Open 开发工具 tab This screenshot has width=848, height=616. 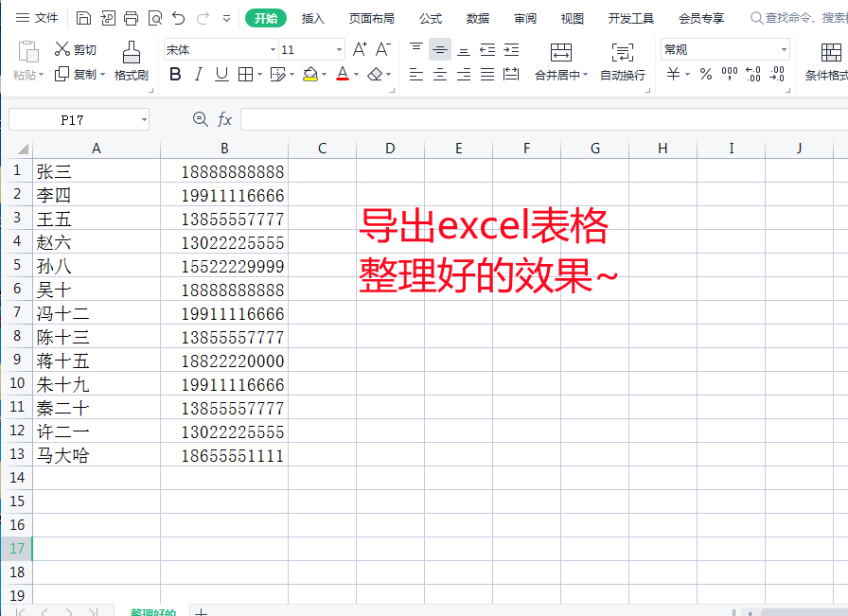pyautogui.click(x=631, y=18)
